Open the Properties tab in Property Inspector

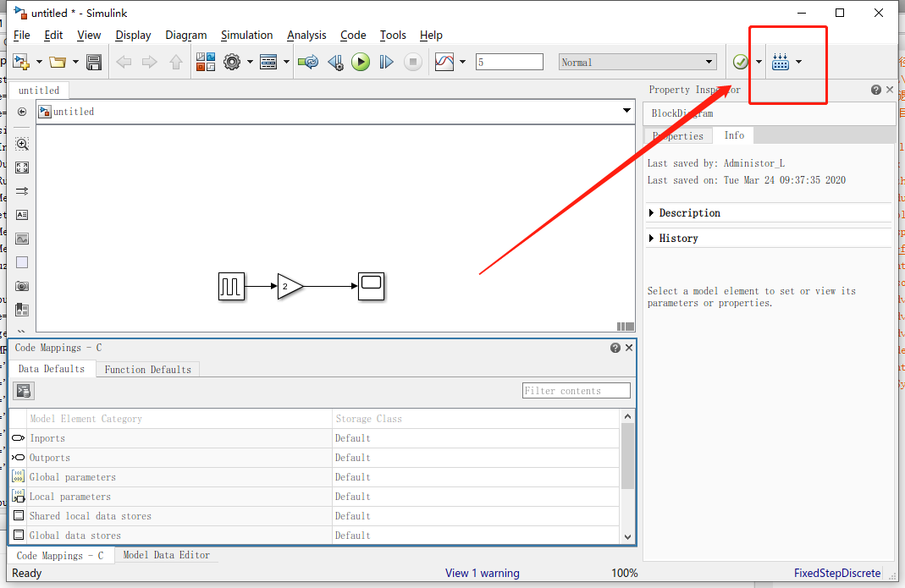pyautogui.click(x=678, y=136)
